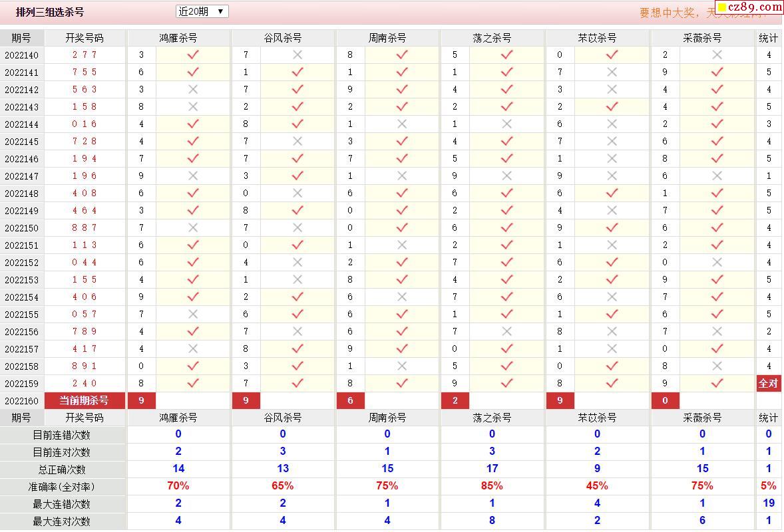784x532 pixels.
Task: Click the red current kill number 2 for 荡之杀号
Action: pyautogui.click(x=455, y=400)
